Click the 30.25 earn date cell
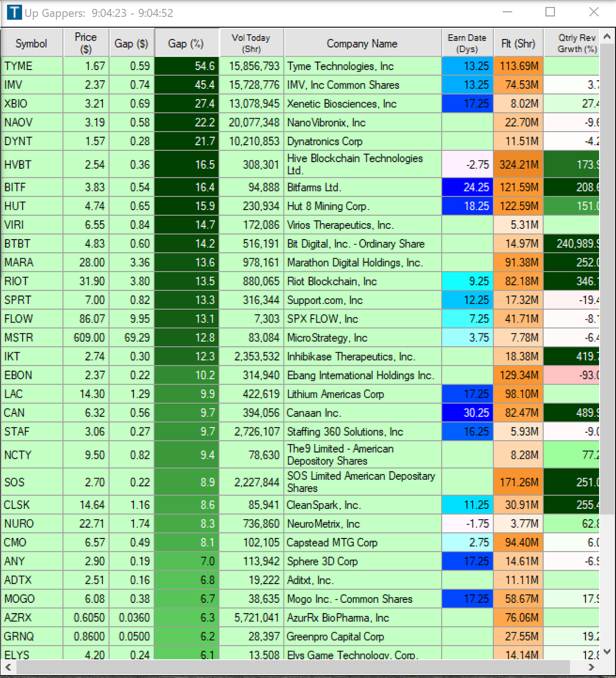 coord(467,412)
